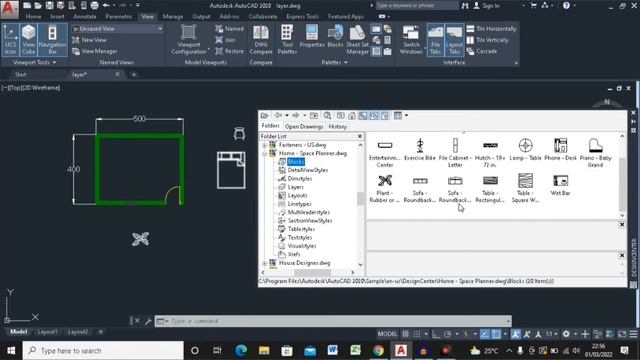The image size is (640, 360).
Task: Select Linetypes in the folder tree
Action: 299,204
